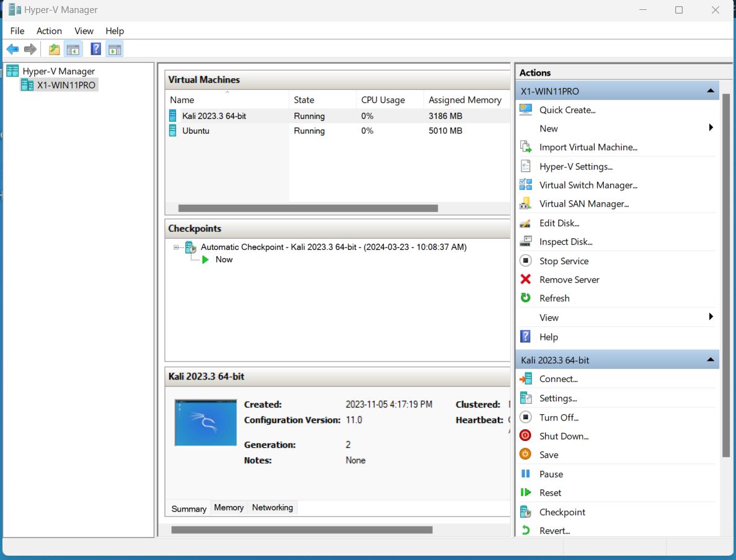The width and height of the screenshot is (736, 560).
Task: Click the Inspect Disk icon
Action: (526, 241)
